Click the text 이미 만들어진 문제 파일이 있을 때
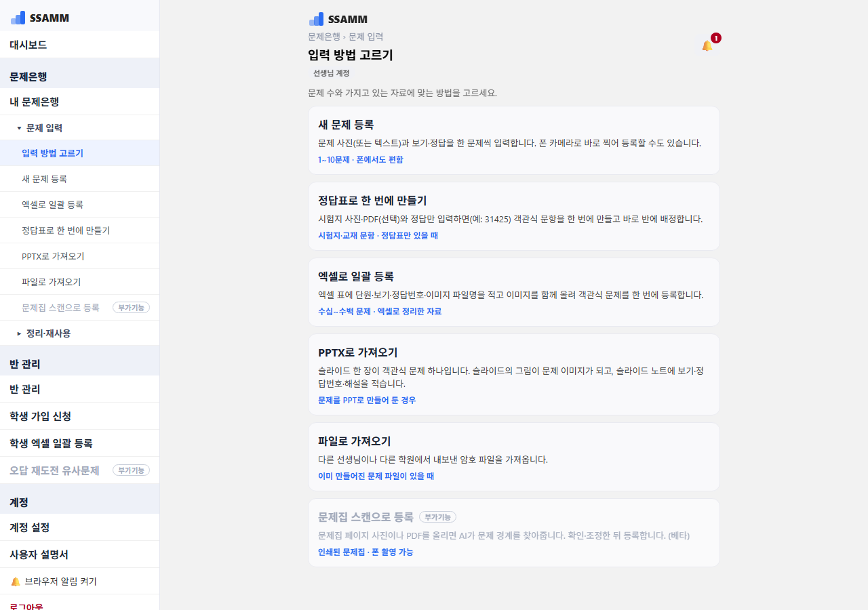Viewport: 868px width, 610px height. (x=376, y=476)
